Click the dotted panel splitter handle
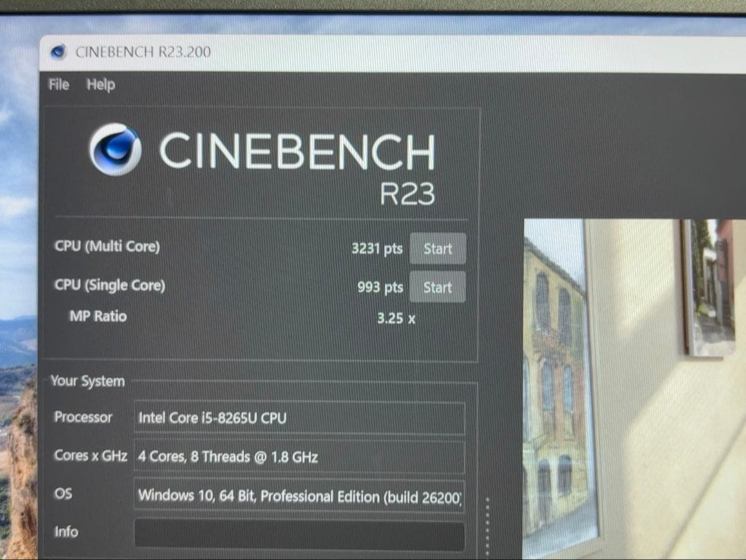 coord(487,525)
